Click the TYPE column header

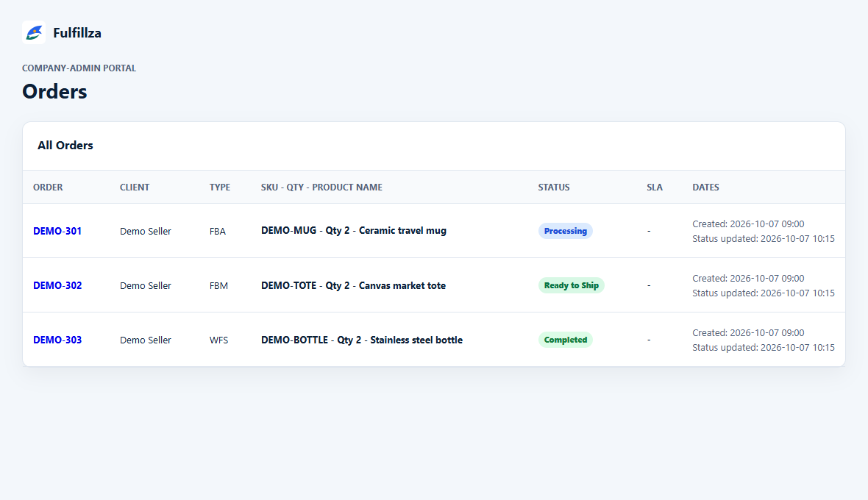click(x=220, y=187)
